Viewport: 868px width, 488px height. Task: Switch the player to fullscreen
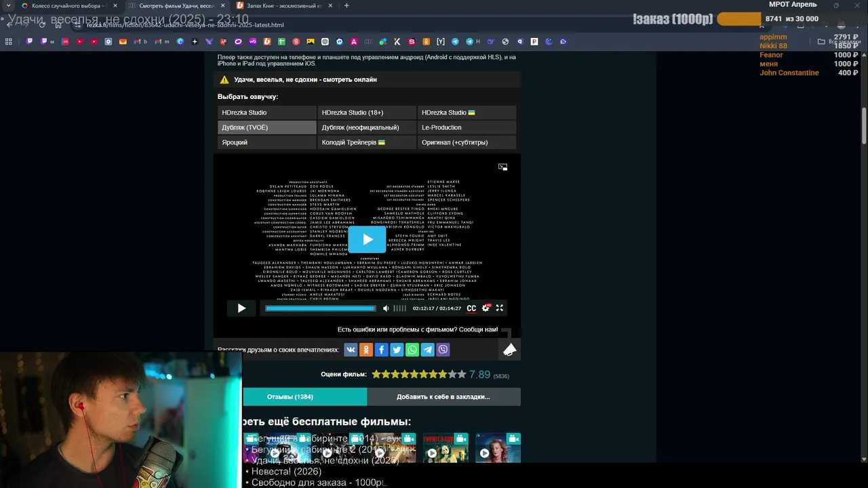[500, 308]
